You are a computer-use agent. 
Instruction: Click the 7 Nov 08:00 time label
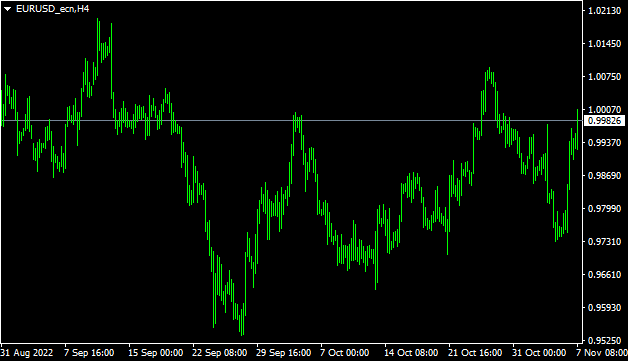point(602,353)
